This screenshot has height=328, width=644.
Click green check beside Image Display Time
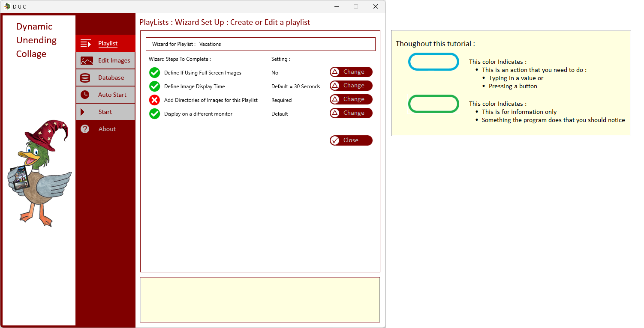(x=154, y=86)
